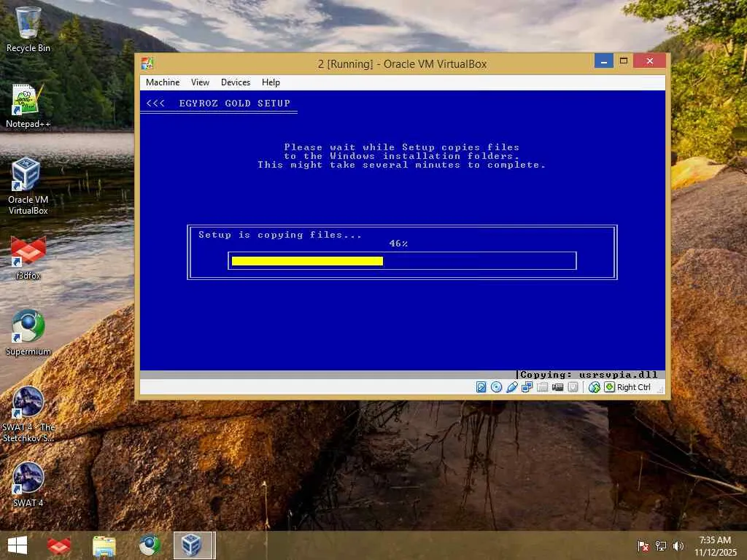747x560 pixels.
Task: Open Supermium from the taskbar
Action: point(149,545)
